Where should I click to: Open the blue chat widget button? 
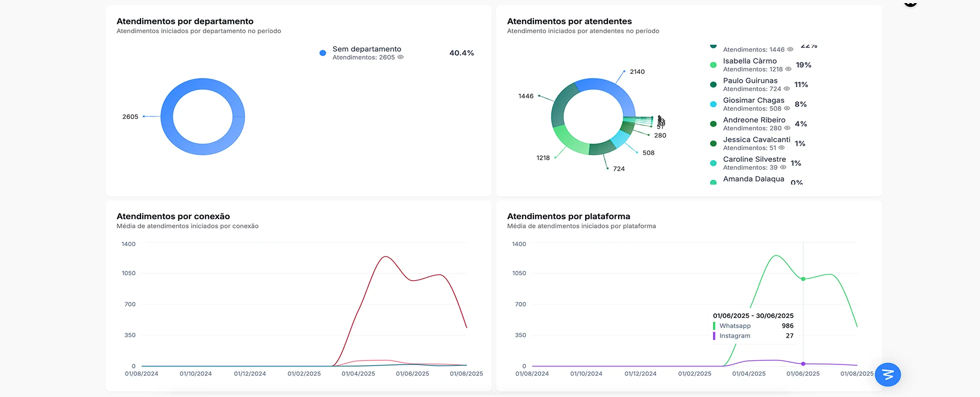click(887, 374)
